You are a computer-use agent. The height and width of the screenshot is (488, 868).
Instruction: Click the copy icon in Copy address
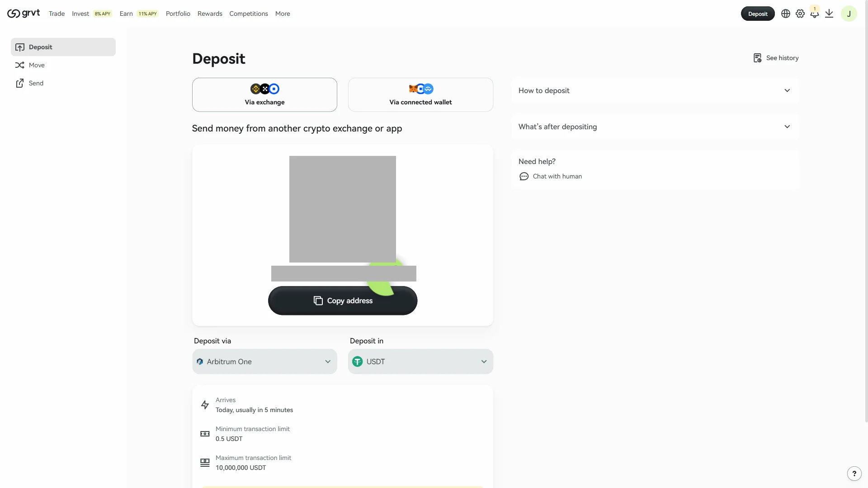tap(318, 300)
